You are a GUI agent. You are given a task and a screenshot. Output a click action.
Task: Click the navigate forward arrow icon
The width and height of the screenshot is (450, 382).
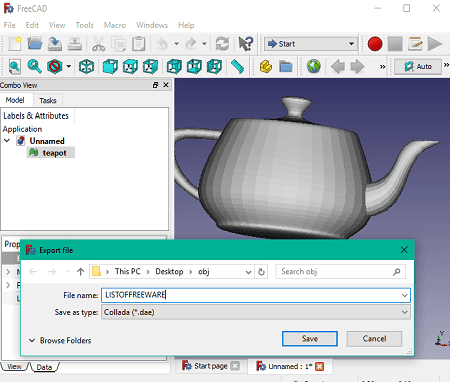pyautogui.click(x=357, y=66)
